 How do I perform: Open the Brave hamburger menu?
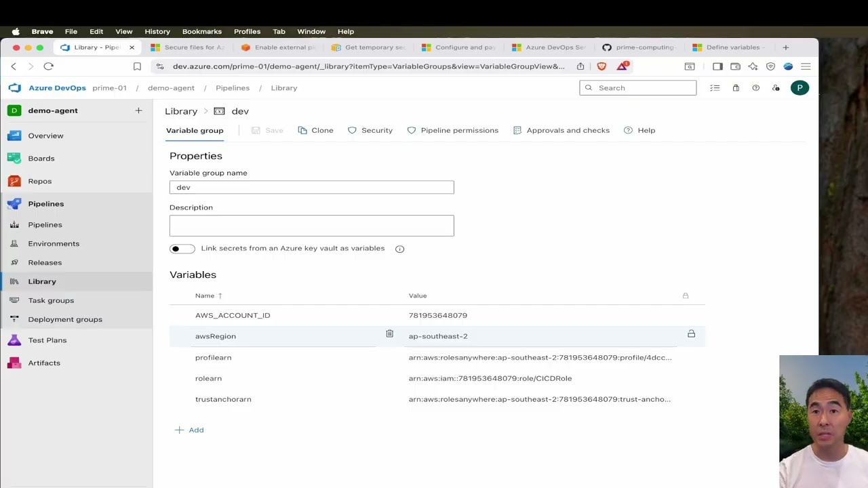(806, 66)
